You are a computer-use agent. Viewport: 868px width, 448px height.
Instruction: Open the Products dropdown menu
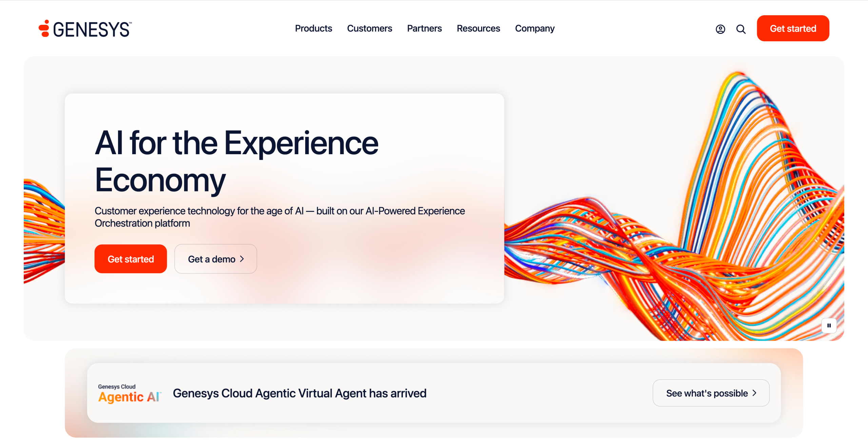pos(313,28)
